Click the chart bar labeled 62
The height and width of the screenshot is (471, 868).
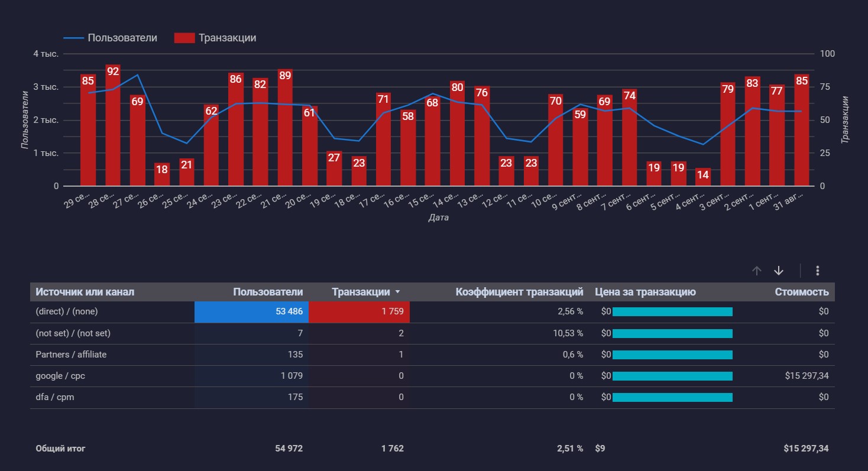pos(211,145)
